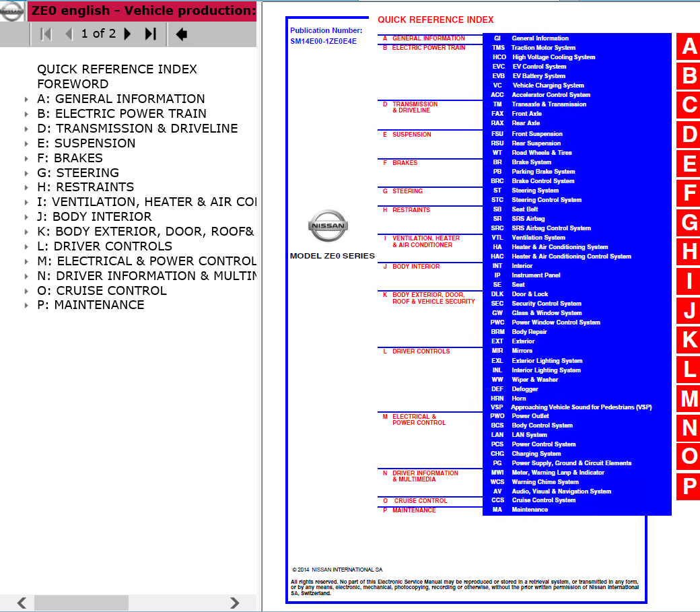The image size is (700, 612).
Task: Click BODY INTERIOR red heading
Action: tap(416, 267)
